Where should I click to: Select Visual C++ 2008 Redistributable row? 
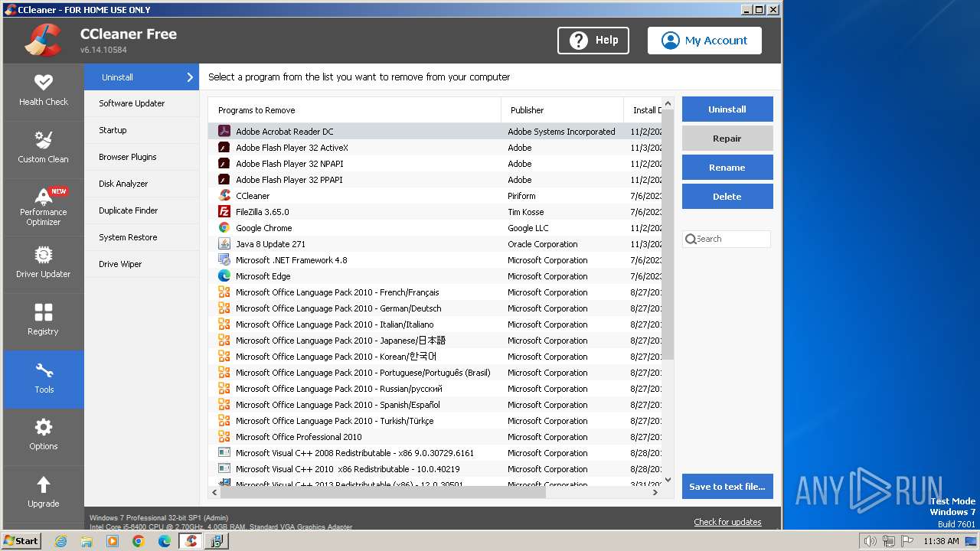[x=435, y=452]
